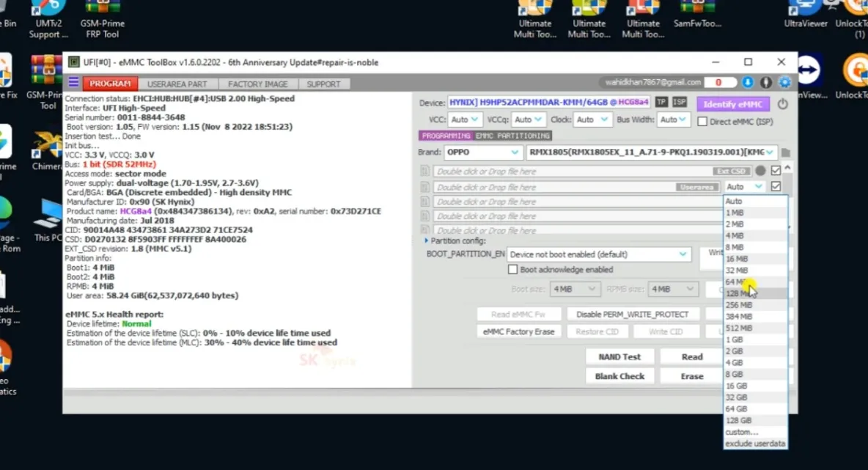This screenshot has height=470, width=868.
Task: Toggle the Direct eMMC (ISP) checkbox
Action: pyautogui.click(x=702, y=121)
